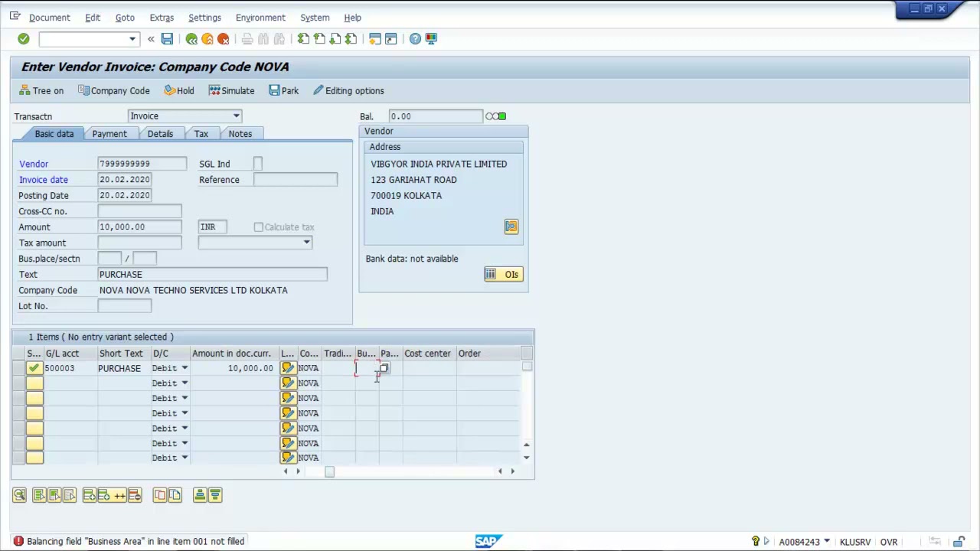Click the Tree on button
This screenshot has width=980, height=551.
tap(41, 90)
